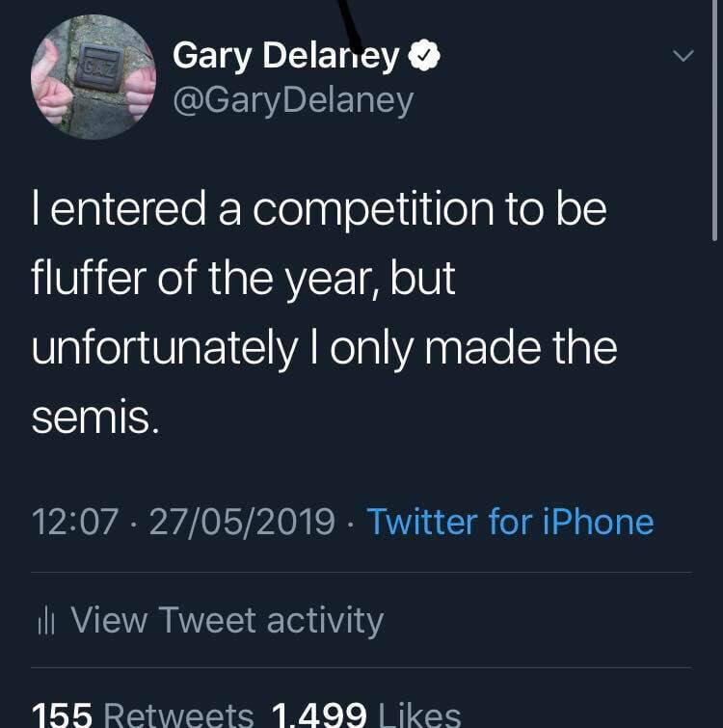The height and width of the screenshot is (728, 723).
Task: Click the tweet text starting 'I entered a competition'
Action: point(318,209)
